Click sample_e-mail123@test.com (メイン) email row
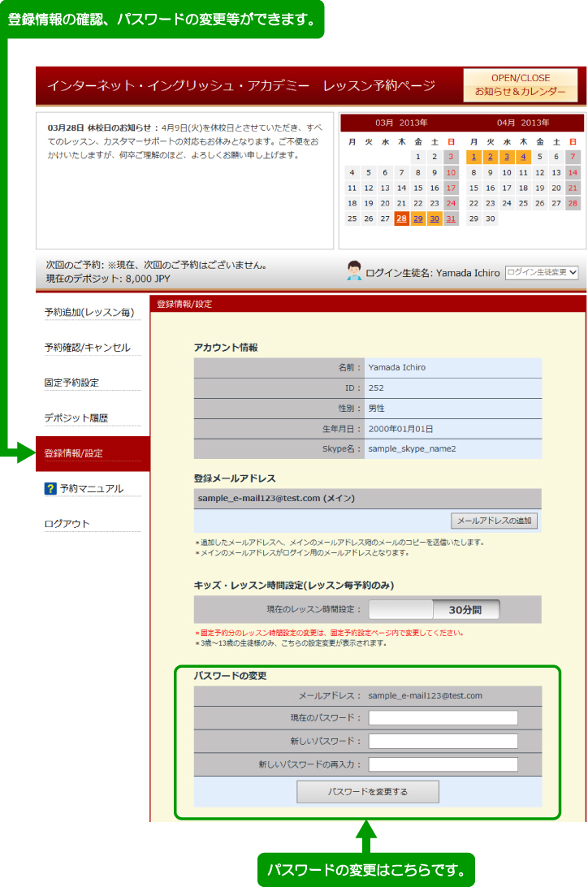Image resolution: width=588 pixels, height=887 pixels. tap(367, 499)
